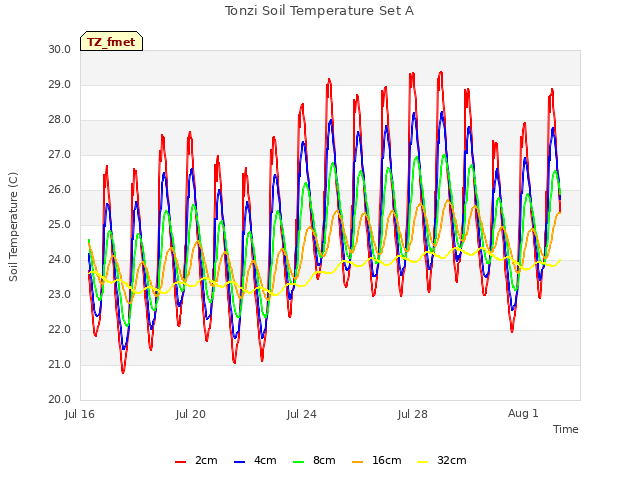Viewport: 640px width, 480px height.
Task: Click the Jul 16 x-axis tick label
Action: pos(80,414)
